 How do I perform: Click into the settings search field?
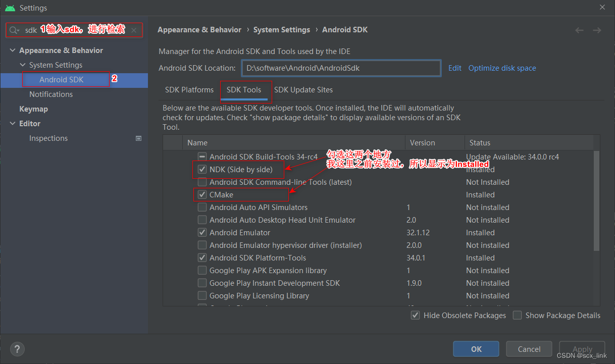[74, 30]
